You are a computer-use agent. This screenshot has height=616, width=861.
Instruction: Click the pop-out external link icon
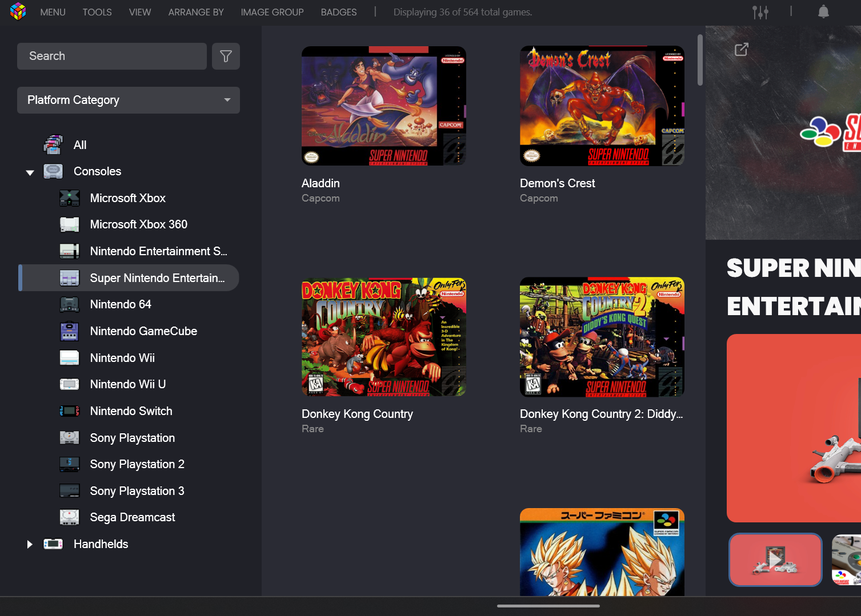(741, 50)
